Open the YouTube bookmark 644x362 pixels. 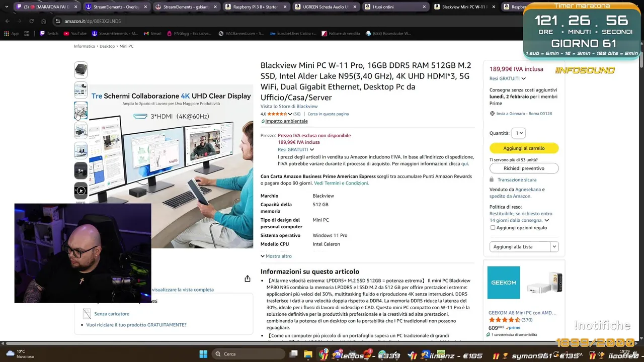pos(75,34)
